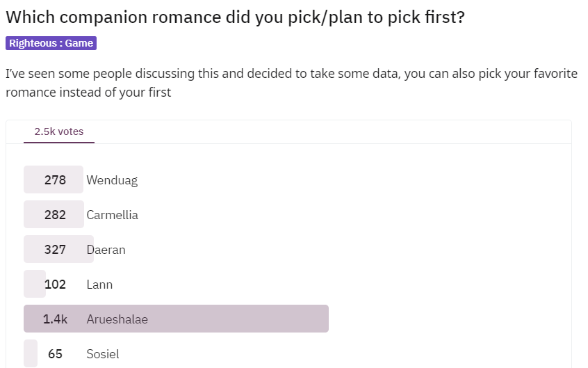Image resolution: width=588 pixels, height=368 pixels.
Task: Click the short result bar left of 102
Action: pyautogui.click(x=33, y=284)
